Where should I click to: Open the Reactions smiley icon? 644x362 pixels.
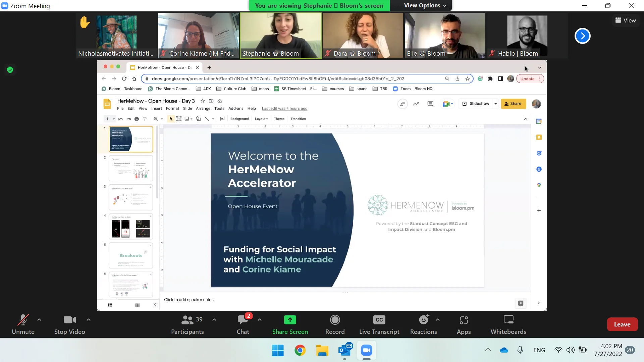coord(423,320)
